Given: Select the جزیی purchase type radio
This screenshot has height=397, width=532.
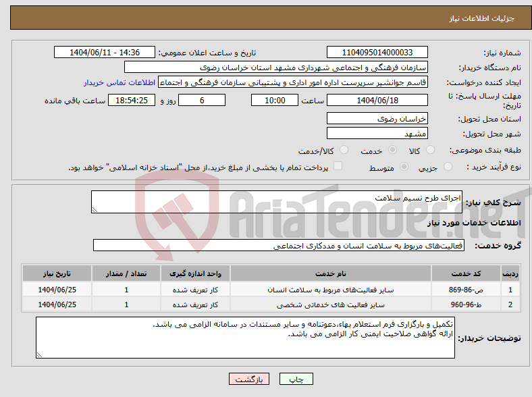Looking at the screenshot, I should click(448, 166).
